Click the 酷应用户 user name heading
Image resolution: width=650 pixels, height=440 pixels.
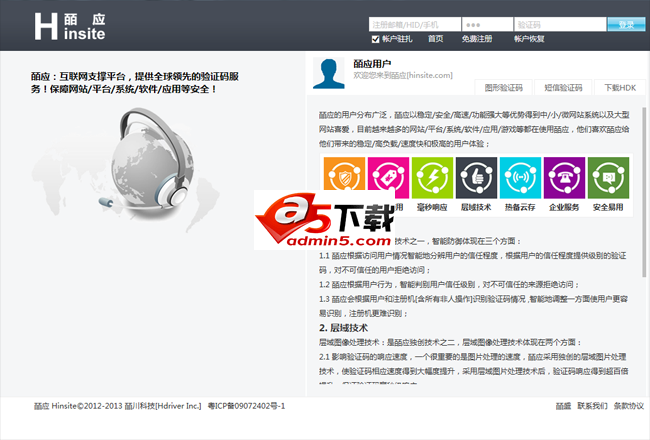tap(372, 64)
